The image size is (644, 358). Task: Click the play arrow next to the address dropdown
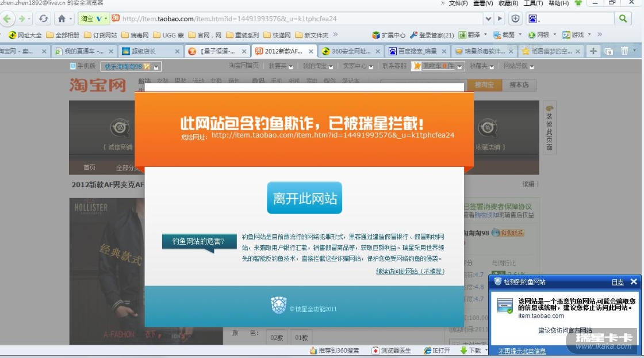pyautogui.click(x=500, y=18)
